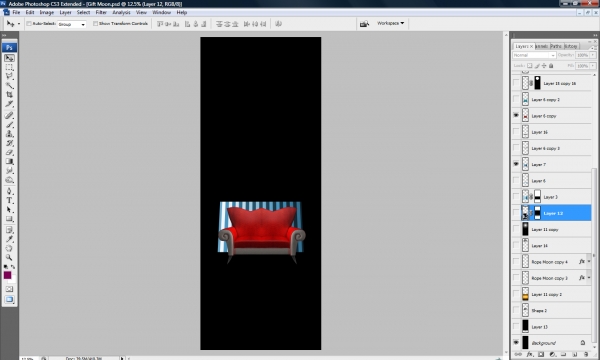Click the foreground color swatch
Viewport: 600px width, 360px height.
pyautogui.click(x=7, y=275)
